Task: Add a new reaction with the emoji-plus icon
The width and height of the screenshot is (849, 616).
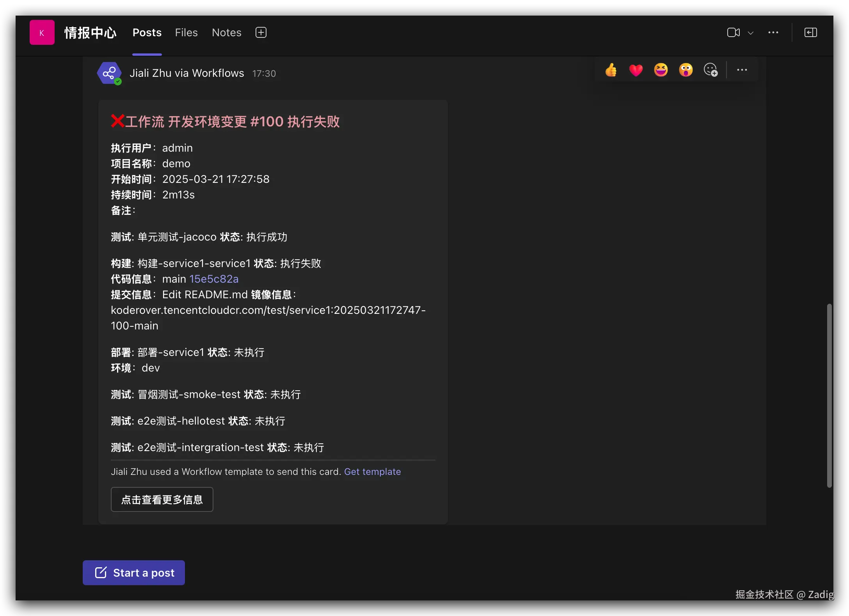Action: coord(710,70)
